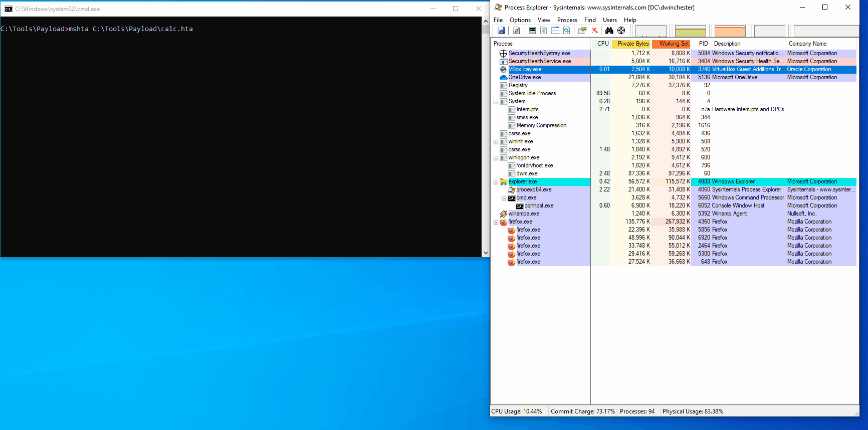Select the Interrupts row

tap(674, 109)
